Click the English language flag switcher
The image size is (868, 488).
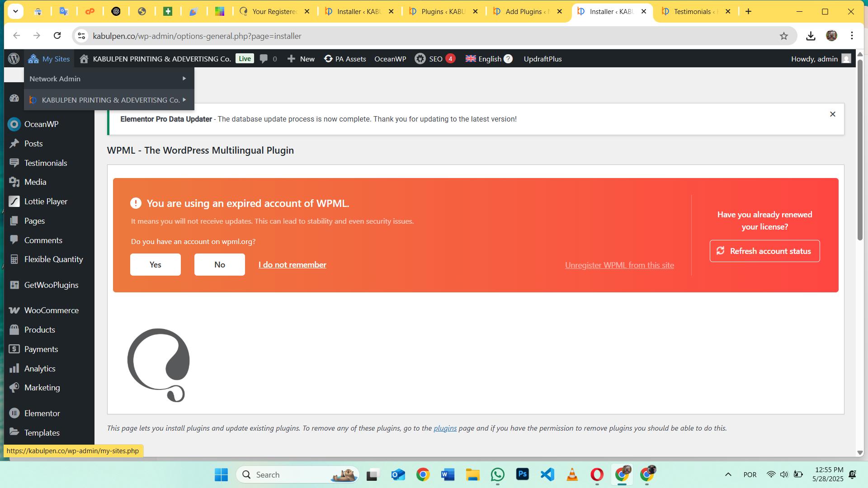click(483, 59)
